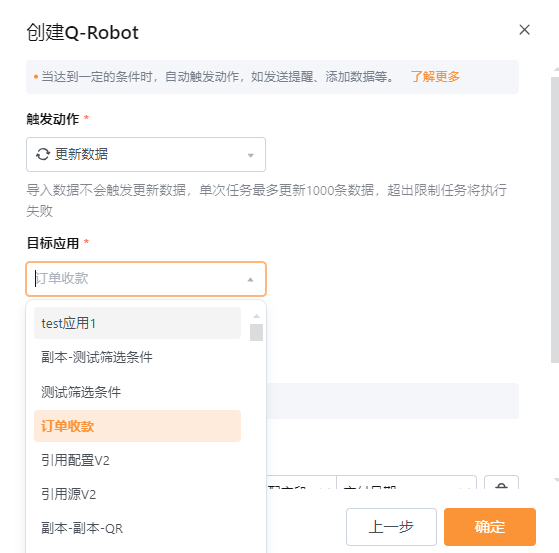Select 引用配置V2 application

tap(137, 460)
